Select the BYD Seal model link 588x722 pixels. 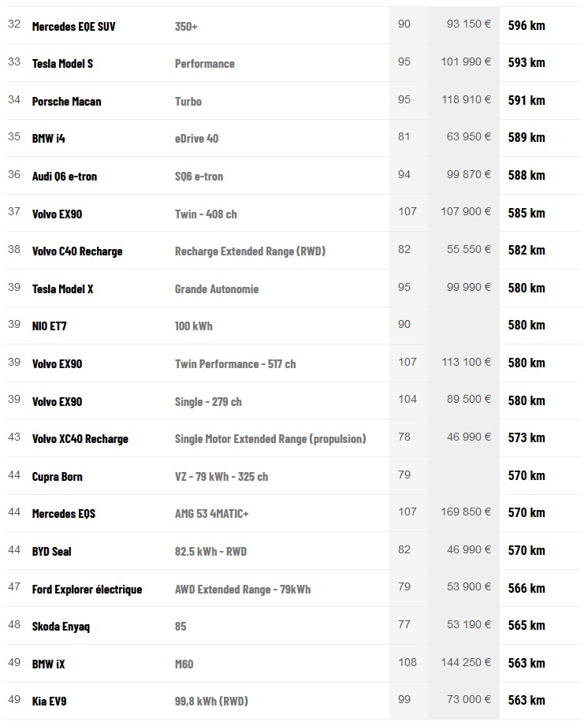tap(51, 552)
